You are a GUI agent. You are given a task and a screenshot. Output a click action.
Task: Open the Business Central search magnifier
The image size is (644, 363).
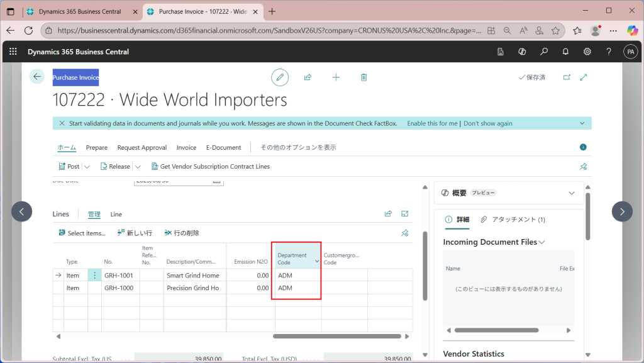pyautogui.click(x=544, y=52)
